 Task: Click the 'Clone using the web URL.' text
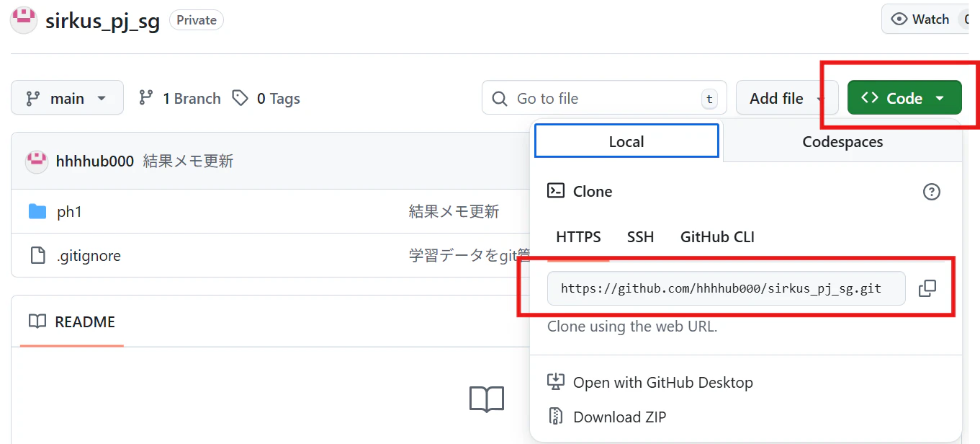[x=632, y=326]
